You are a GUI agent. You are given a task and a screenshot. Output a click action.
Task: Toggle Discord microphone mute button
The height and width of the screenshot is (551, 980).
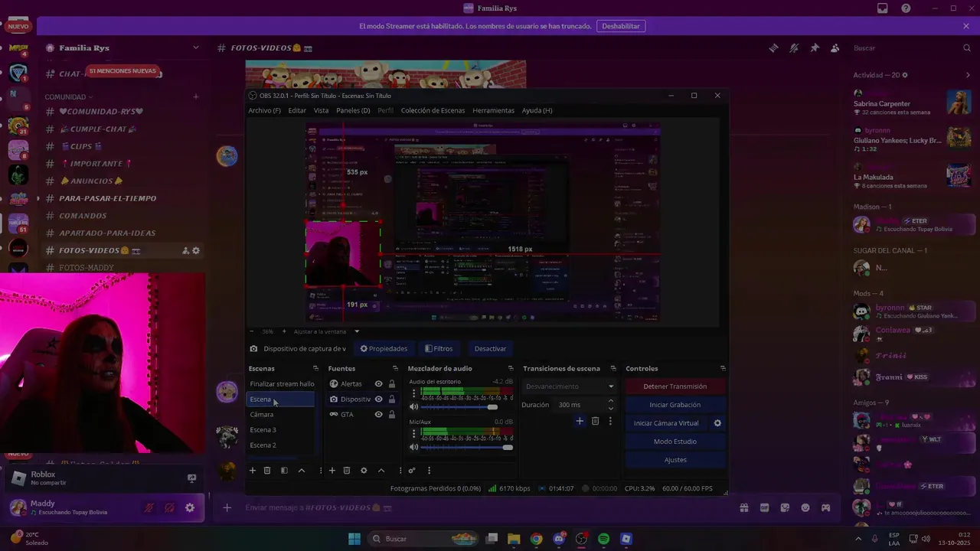click(x=149, y=507)
